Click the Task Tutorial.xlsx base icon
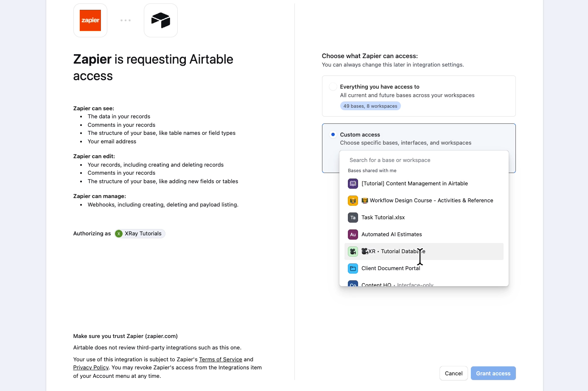 point(353,218)
